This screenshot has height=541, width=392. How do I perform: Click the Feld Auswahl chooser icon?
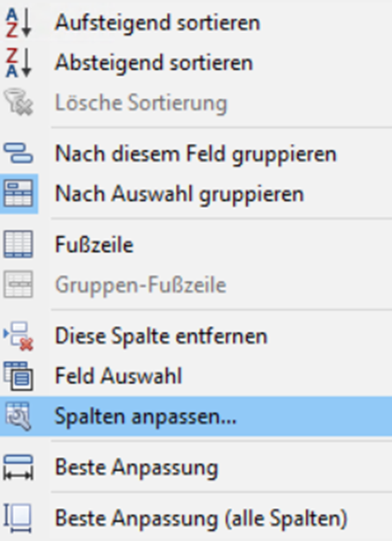19,376
